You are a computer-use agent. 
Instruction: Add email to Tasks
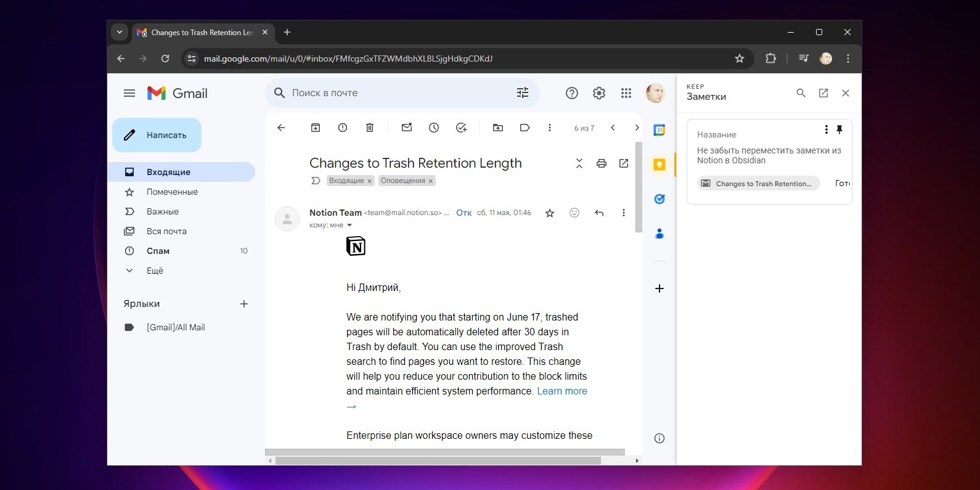[461, 128]
